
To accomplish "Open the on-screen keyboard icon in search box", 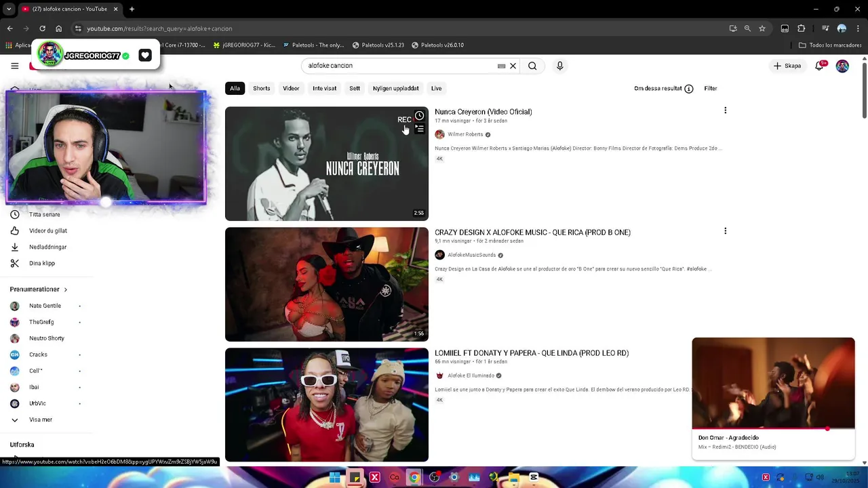I will (x=501, y=66).
